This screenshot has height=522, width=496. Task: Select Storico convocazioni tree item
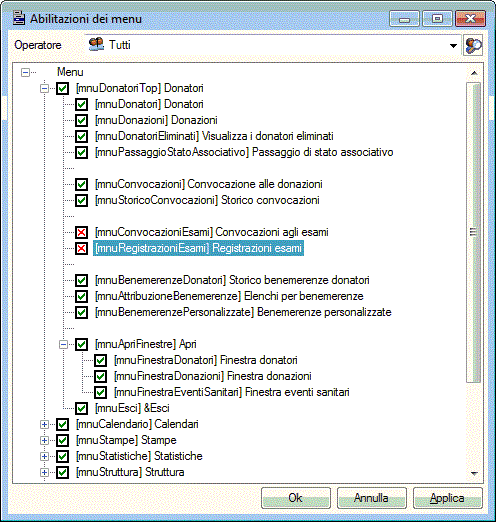(x=207, y=200)
